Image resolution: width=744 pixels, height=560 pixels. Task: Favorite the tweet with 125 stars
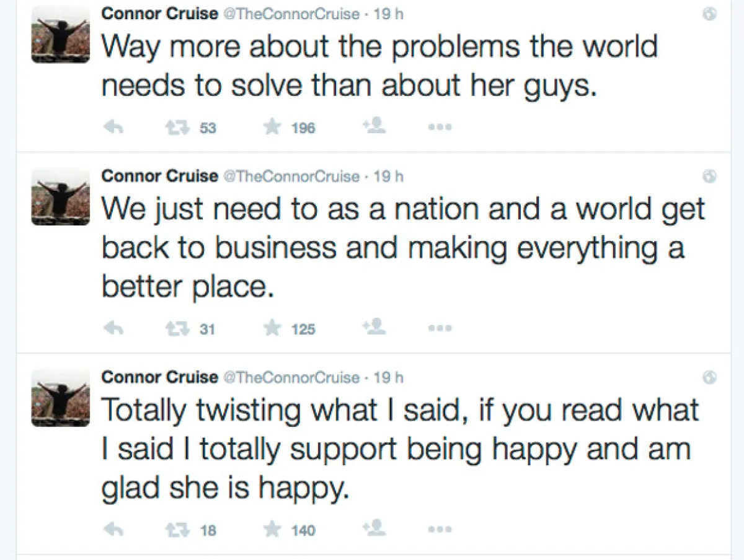click(272, 328)
